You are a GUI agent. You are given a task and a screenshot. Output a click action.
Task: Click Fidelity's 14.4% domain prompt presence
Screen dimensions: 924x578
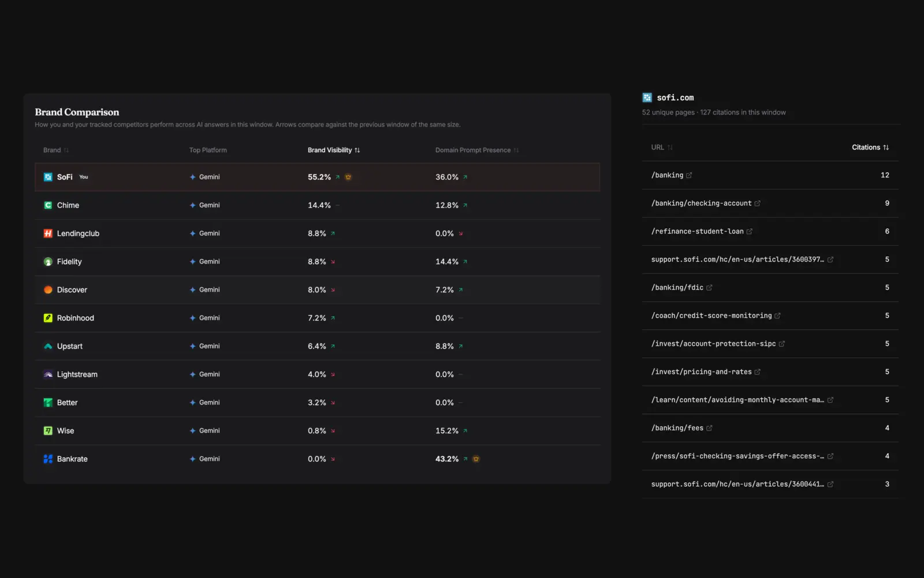pyautogui.click(x=447, y=262)
